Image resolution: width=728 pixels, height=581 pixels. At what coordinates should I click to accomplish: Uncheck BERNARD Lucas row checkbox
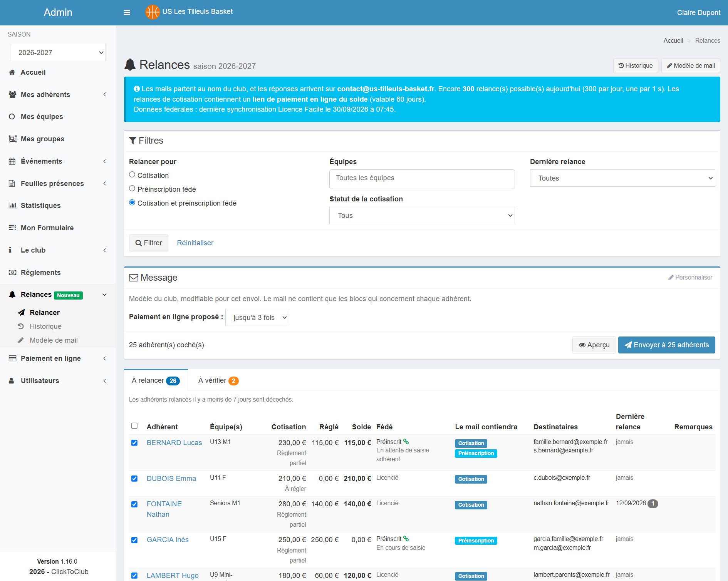tap(134, 443)
